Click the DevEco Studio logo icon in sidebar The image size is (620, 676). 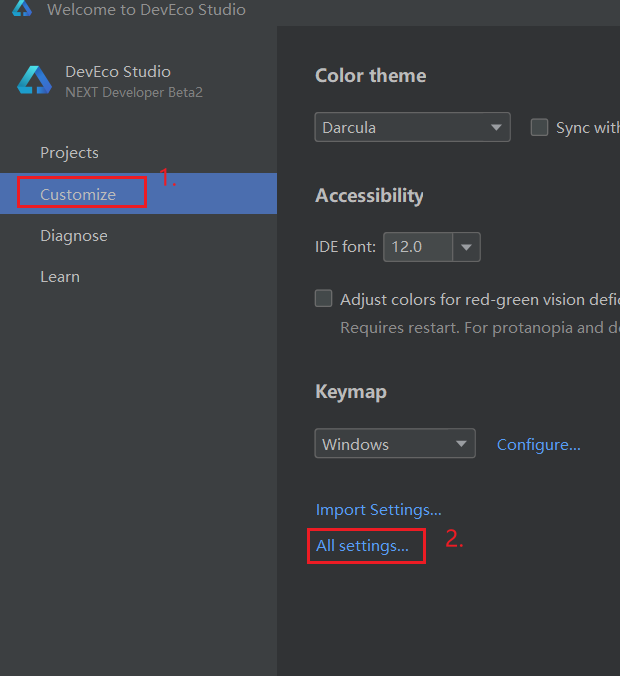pos(34,80)
